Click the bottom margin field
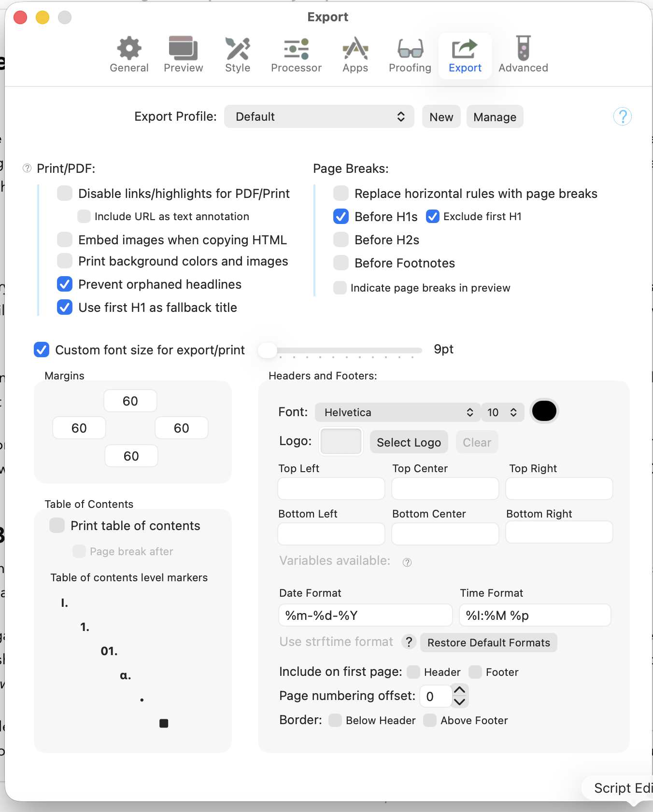The image size is (653, 812). pyautogui.click(x=131, y=456)
